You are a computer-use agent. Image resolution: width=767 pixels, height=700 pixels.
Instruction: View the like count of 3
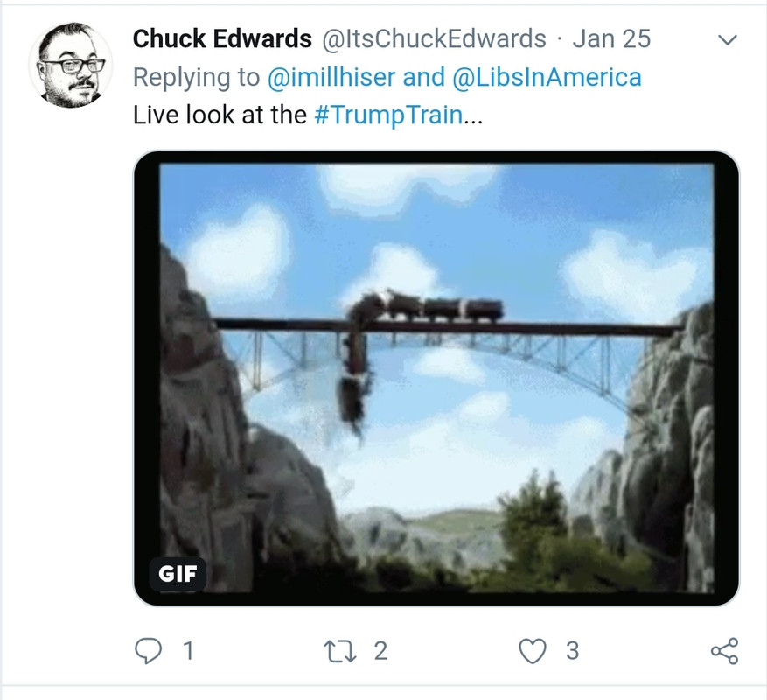click(573, 652)
